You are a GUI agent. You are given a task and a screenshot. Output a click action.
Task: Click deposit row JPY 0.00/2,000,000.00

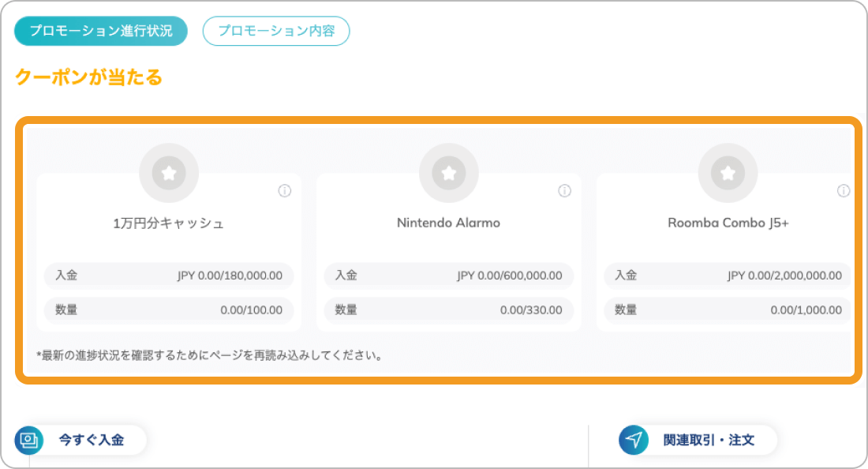point(728,276)
